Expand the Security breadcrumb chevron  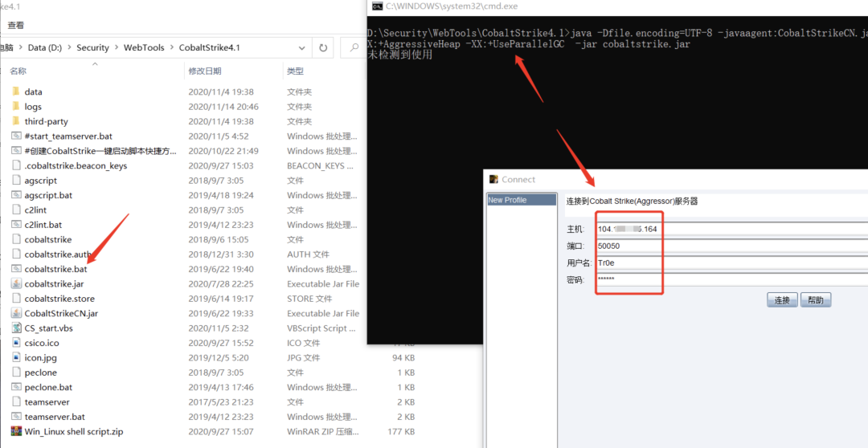click(117, 47)
